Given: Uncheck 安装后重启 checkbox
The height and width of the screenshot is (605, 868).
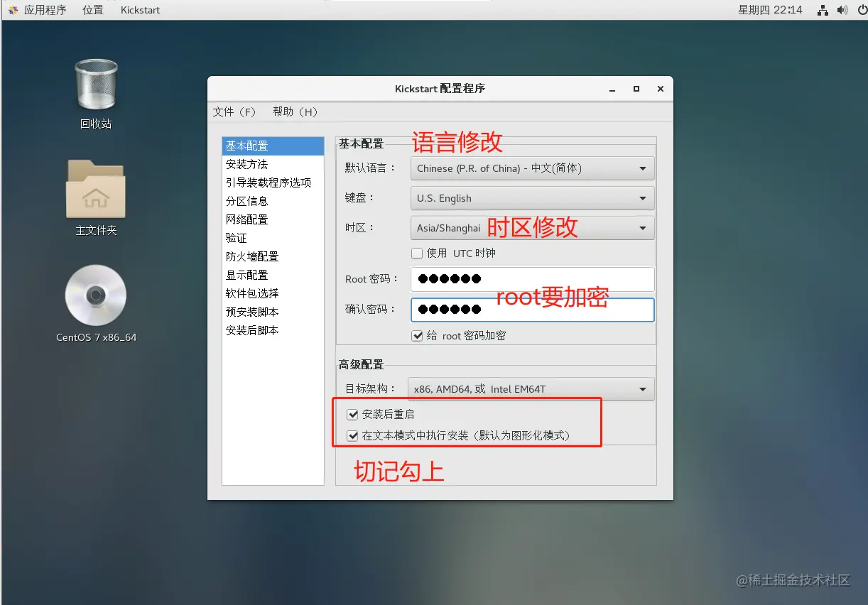Looking at the screenshot, I should click(x=352, y=415).
